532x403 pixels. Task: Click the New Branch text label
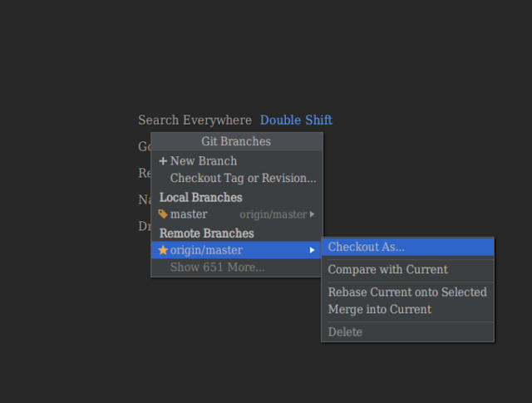coord(204,161)
